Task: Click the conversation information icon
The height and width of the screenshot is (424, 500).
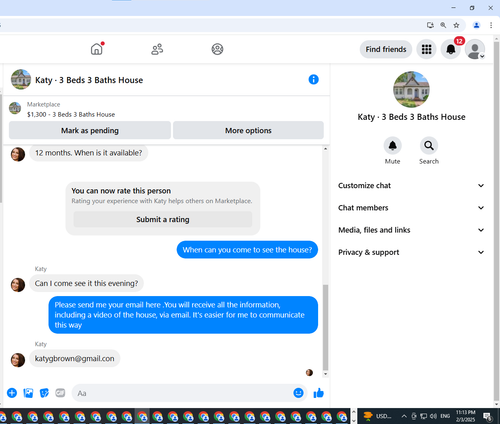Action: click(x=313, y=80)
